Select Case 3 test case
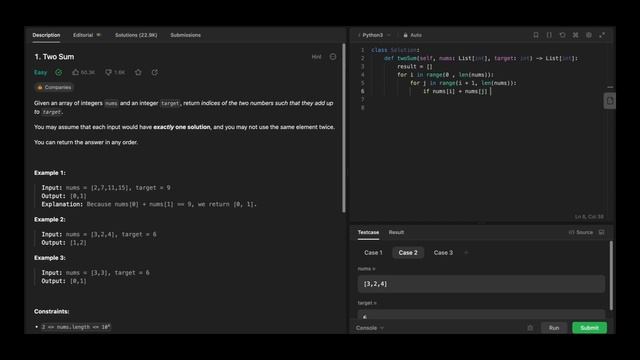Image resolution: width=640 pixels, height=360 pixels. coord(443,253)
